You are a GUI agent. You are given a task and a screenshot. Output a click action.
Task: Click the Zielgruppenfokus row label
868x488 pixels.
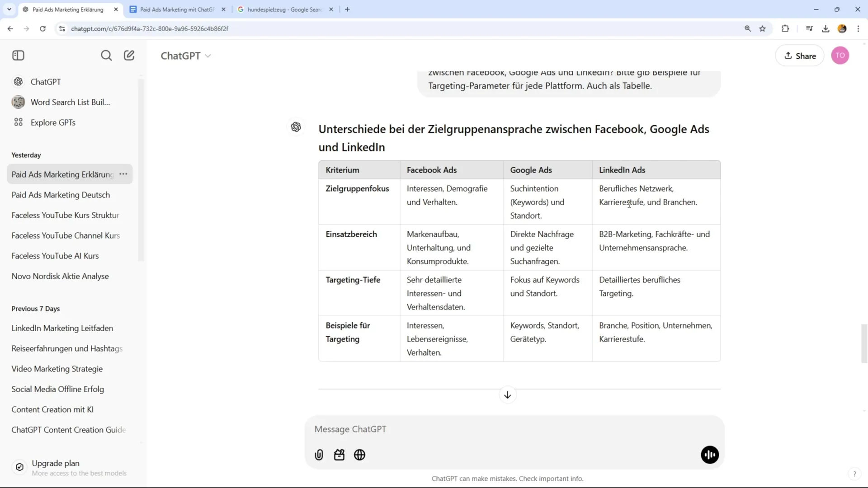pos(357,188)
